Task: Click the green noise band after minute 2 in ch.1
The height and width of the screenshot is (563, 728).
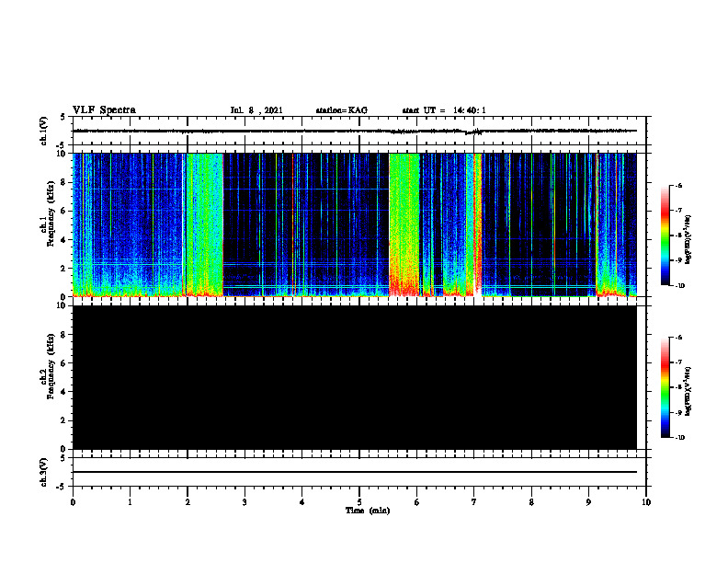Action: (x=204, y=224)
